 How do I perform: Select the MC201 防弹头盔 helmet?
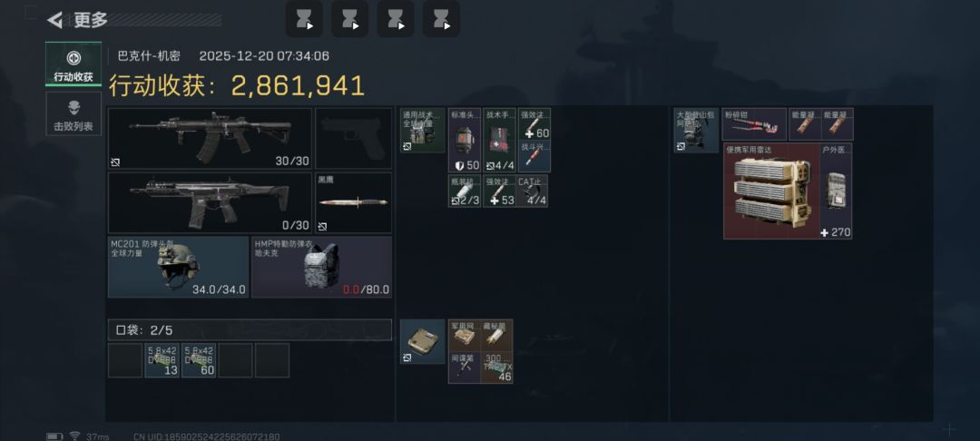pos(178,267)
